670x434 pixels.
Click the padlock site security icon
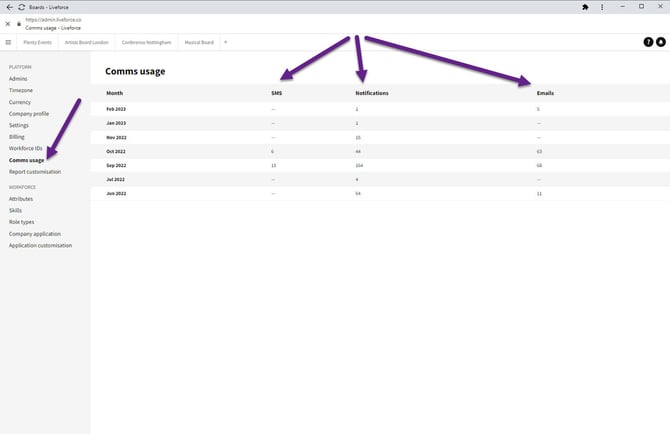(x=19, y=24)
